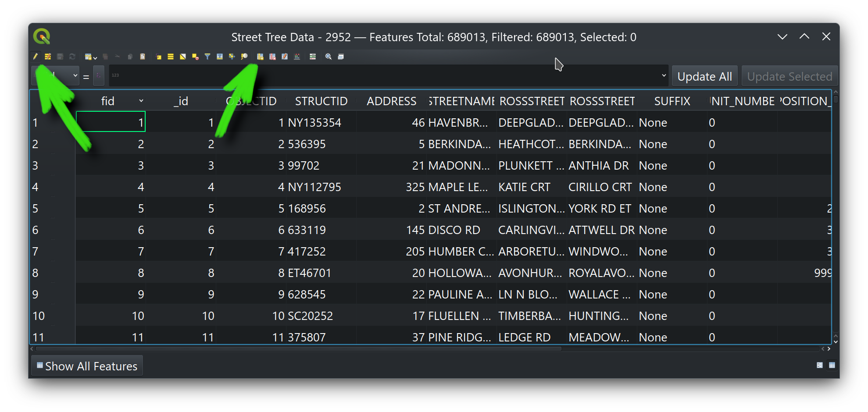The width and height of the screenshot is (868, 412).
Task: Select all features in the table
Action: click(170, 57)
